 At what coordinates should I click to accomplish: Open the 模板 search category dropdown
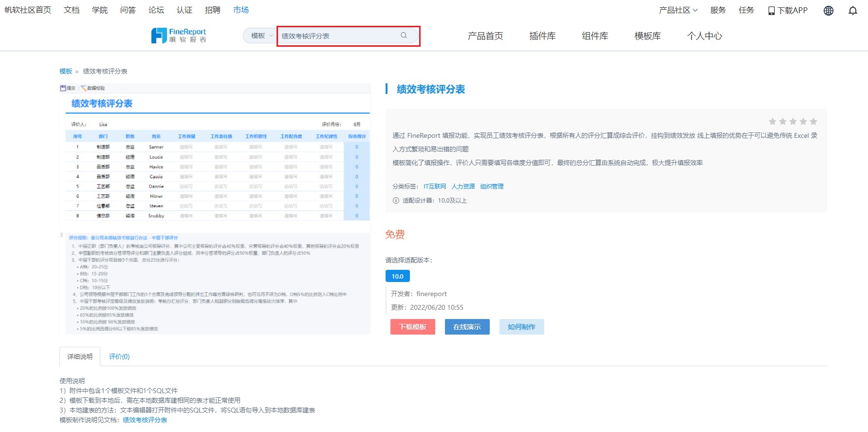tap(261, 36)
